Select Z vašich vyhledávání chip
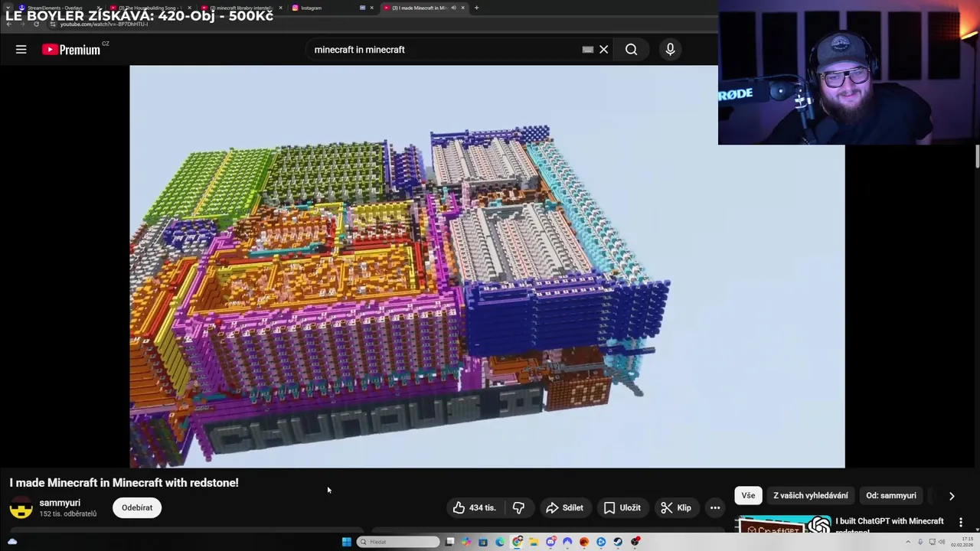980x551 pixels. point(811,495)
